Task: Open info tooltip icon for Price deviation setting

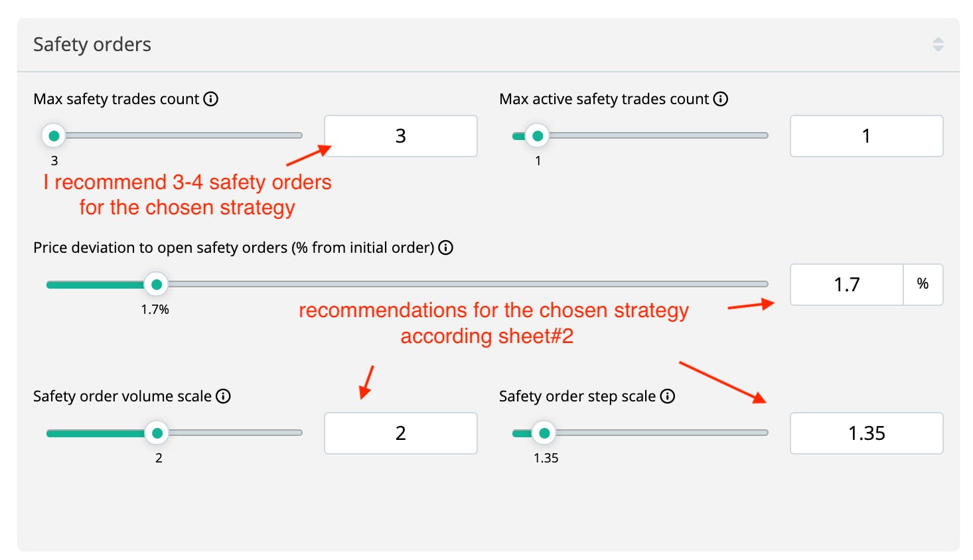Action: [x=446, y=247]
